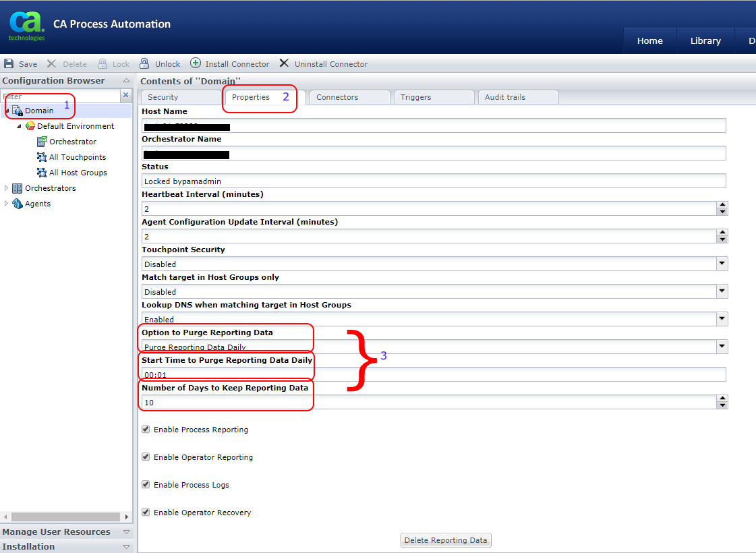Click the Install Connector plus icon
756x553 pixels.
[x=196, y=63]
